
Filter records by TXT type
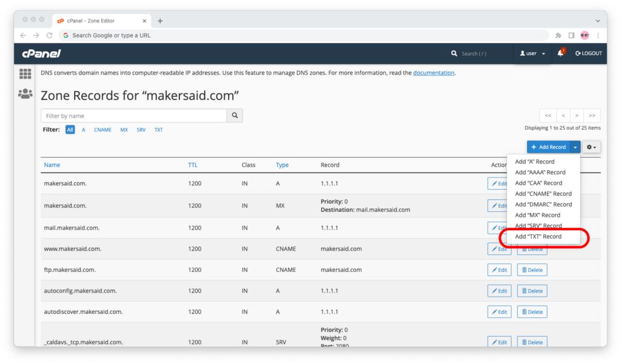point(158,130)
